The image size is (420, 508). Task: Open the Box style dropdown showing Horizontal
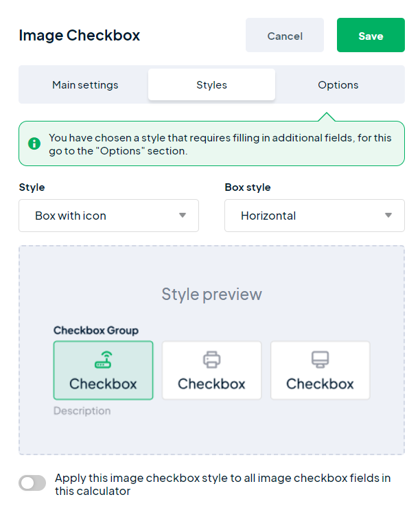pos(314,216)
